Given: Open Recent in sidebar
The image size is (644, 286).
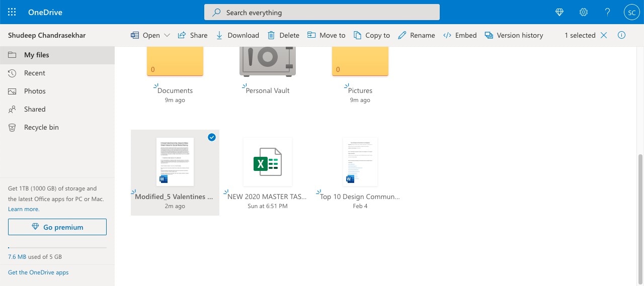Looking at the screenshot, I should point(57,73).
